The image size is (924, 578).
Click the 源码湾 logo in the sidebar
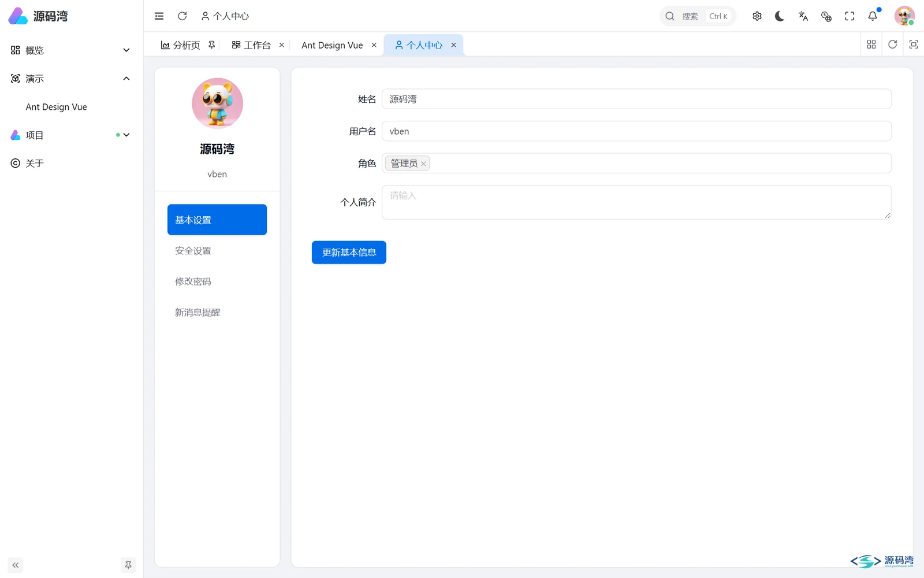(38, 16)
